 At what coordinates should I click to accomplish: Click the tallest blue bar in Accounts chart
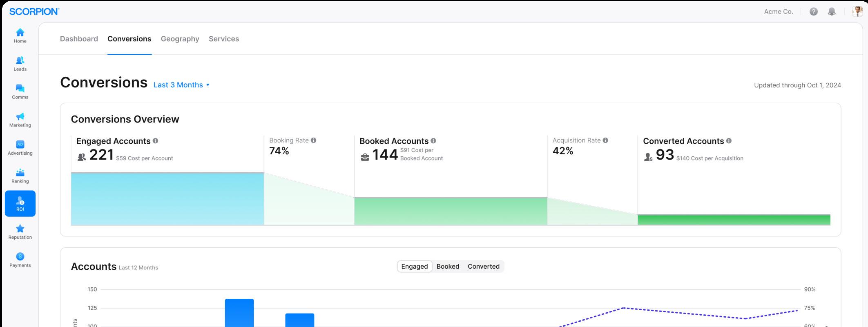[239, 313]
